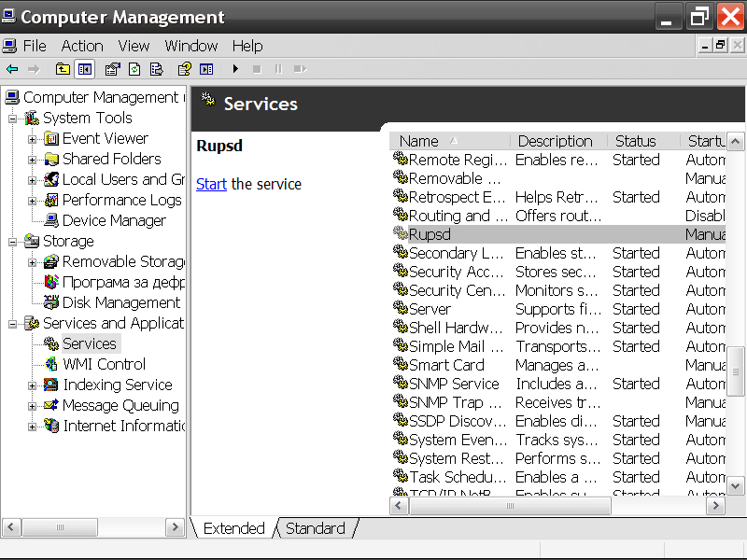Open the View menu
Screen dimensions: 747x560
(x=134, y=46)
